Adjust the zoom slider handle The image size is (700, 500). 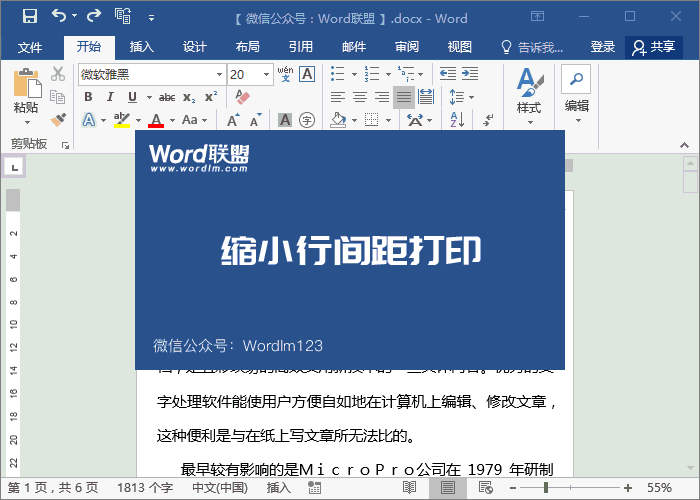546,488
